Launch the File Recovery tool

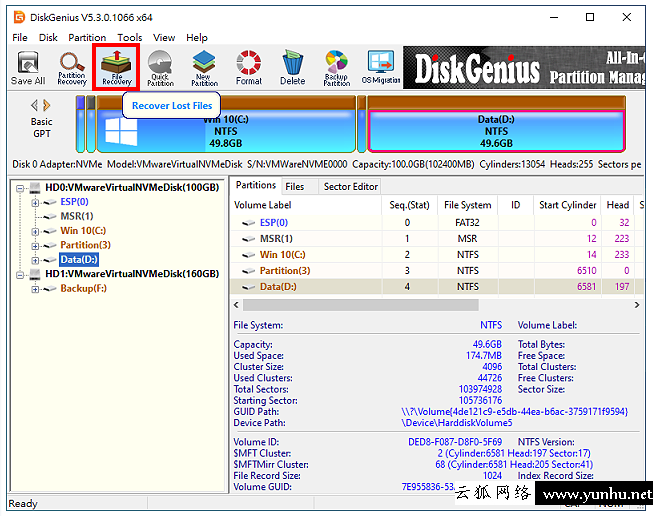click(116, 68)
